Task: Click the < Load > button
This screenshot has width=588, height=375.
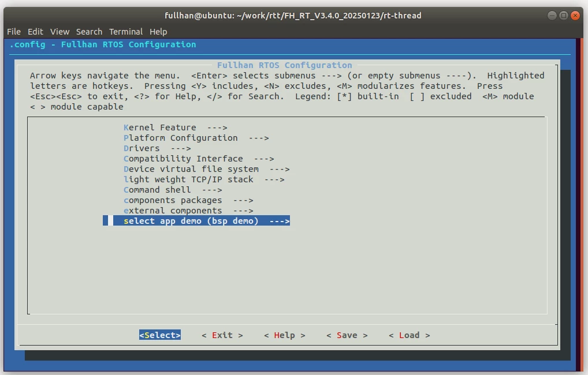Action: (410, 335)
